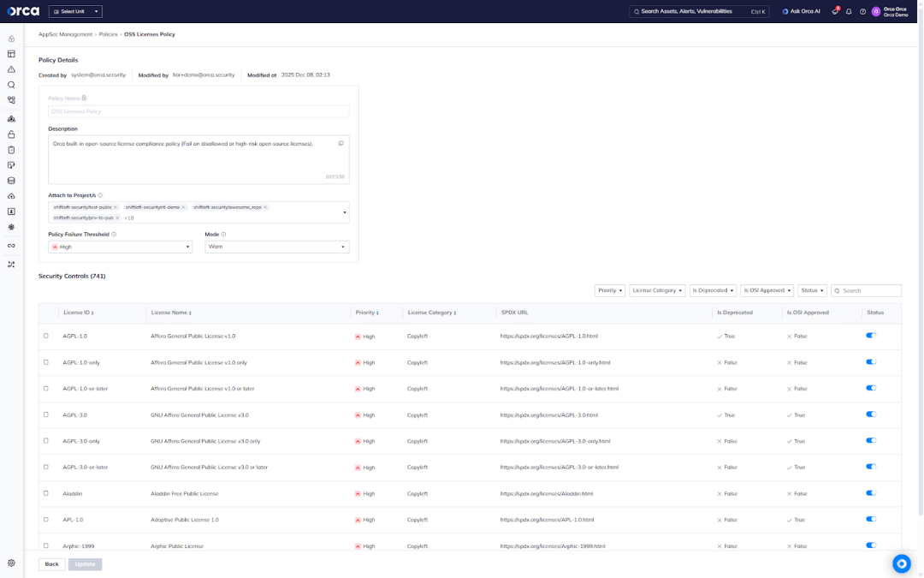Open the Attack Path icon in sidebar
This screenshot has height=578, width=924.
click(10, 119)
